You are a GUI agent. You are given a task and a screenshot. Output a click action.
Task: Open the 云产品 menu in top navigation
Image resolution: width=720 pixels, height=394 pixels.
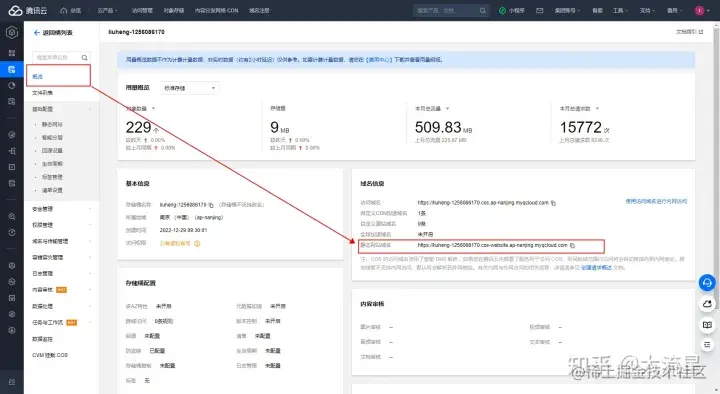107,11
